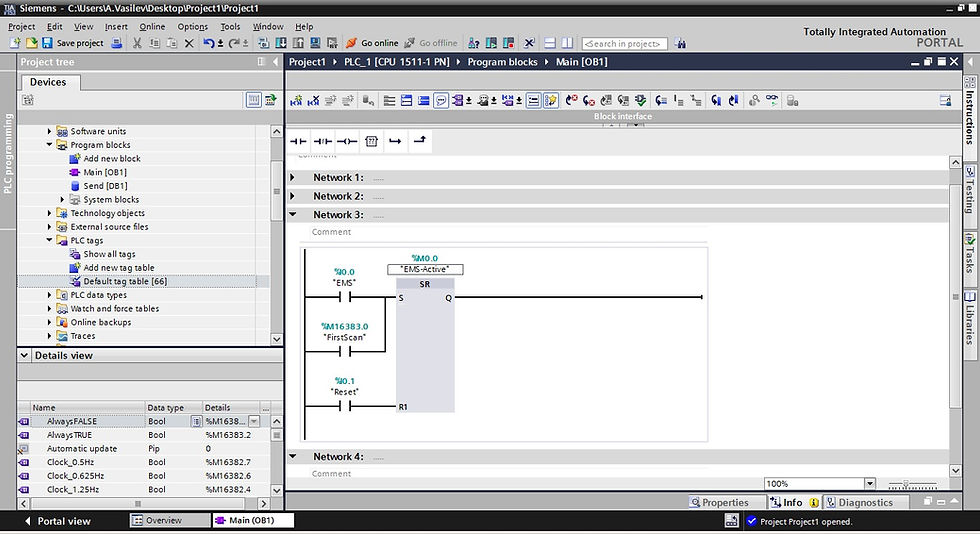Screen dimensions: 980x534
Task: Click the empty box favorite
Action: pos(371,141)
